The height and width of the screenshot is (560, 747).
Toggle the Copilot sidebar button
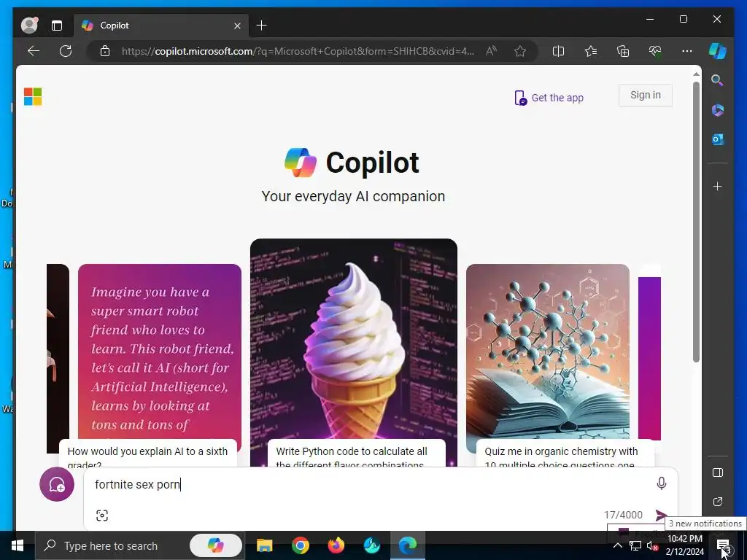click(x=718, y=51)
